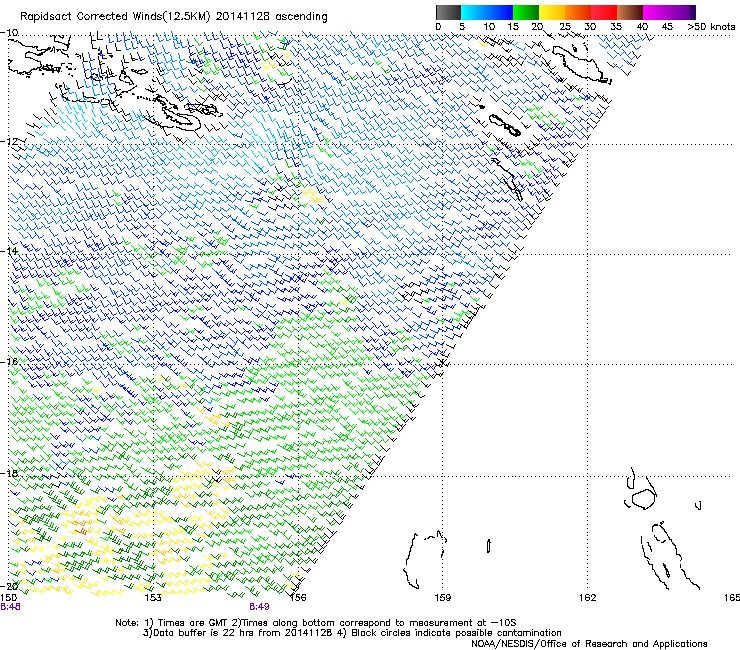The height and width of the screenshot is (650, 740).
Task: Click the small rectangular island outline near 160E
Action: point(489,546)
